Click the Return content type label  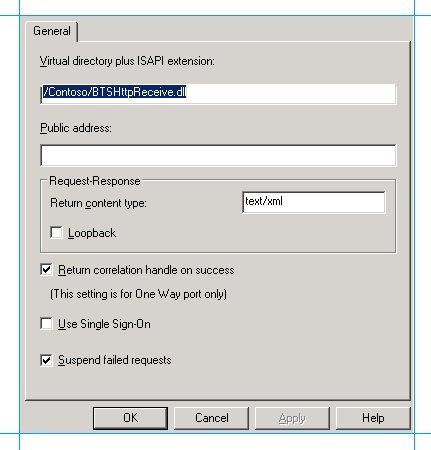pos(98,203)
